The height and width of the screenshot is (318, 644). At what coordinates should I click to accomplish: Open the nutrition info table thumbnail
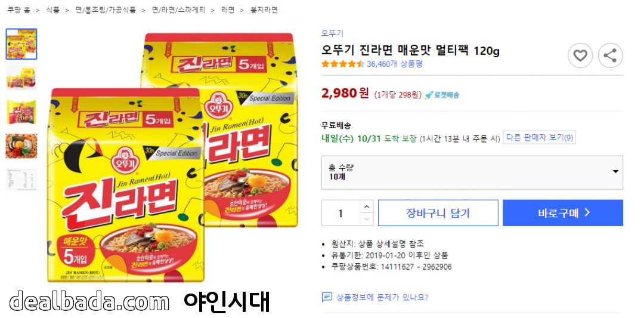(x=21, y=180)
